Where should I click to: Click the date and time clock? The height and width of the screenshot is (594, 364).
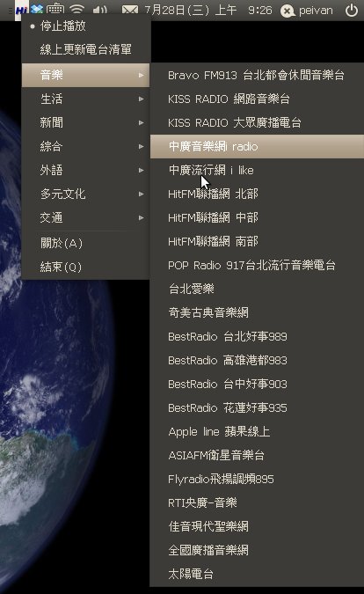coord(208,10)
